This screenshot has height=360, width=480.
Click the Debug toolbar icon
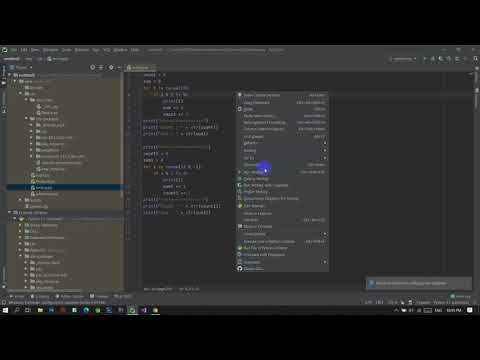[433, 59]
